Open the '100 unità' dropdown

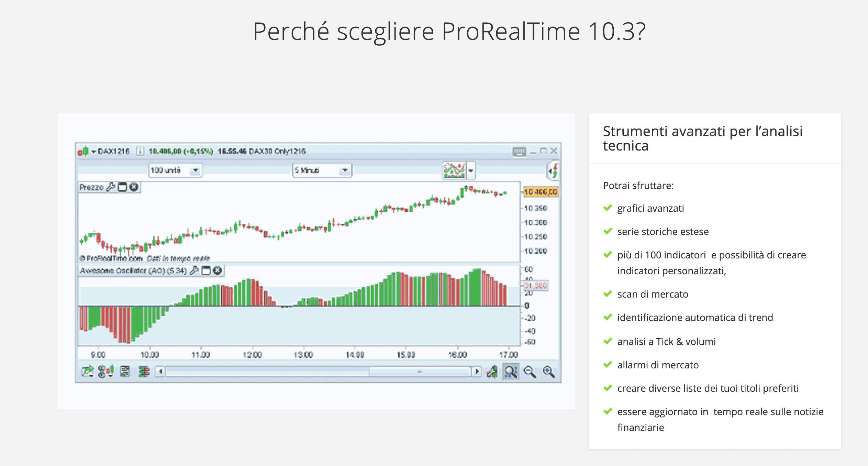tap(175, 170)
